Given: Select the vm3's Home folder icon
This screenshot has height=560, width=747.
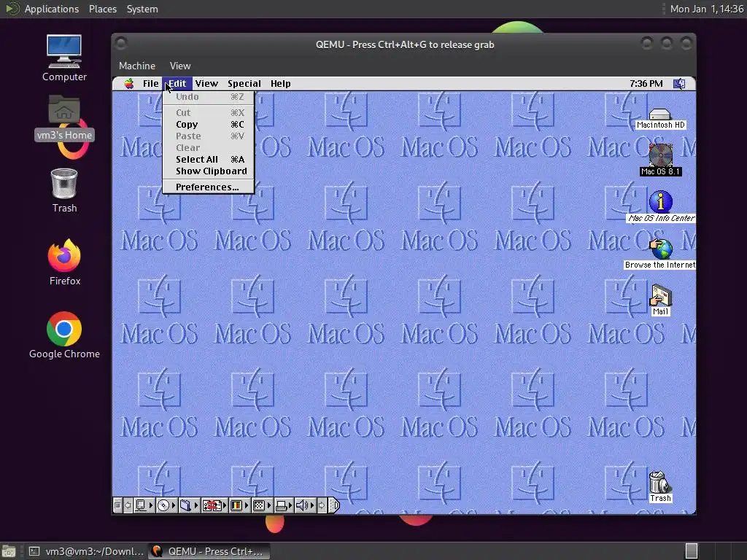Looking at the screenshot, I should pos(64,117).
